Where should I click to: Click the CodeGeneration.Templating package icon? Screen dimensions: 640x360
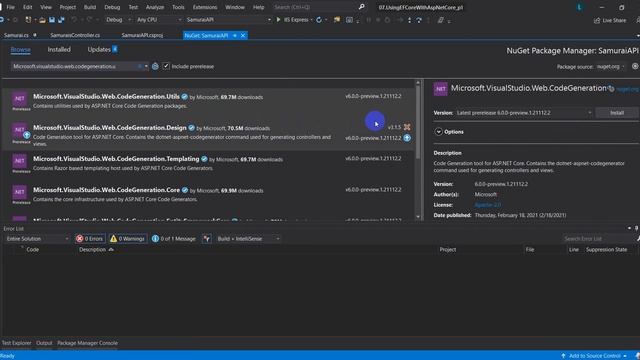tap(19, 161)
